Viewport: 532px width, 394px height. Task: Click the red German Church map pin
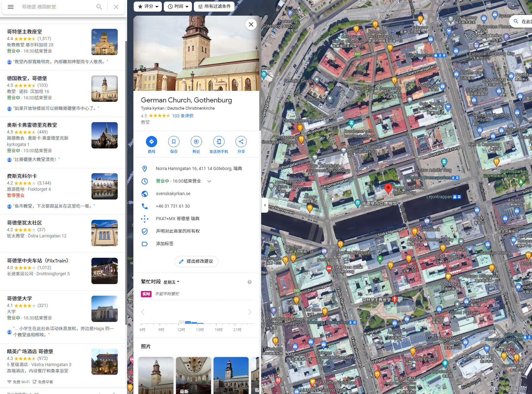coord(388,189)
